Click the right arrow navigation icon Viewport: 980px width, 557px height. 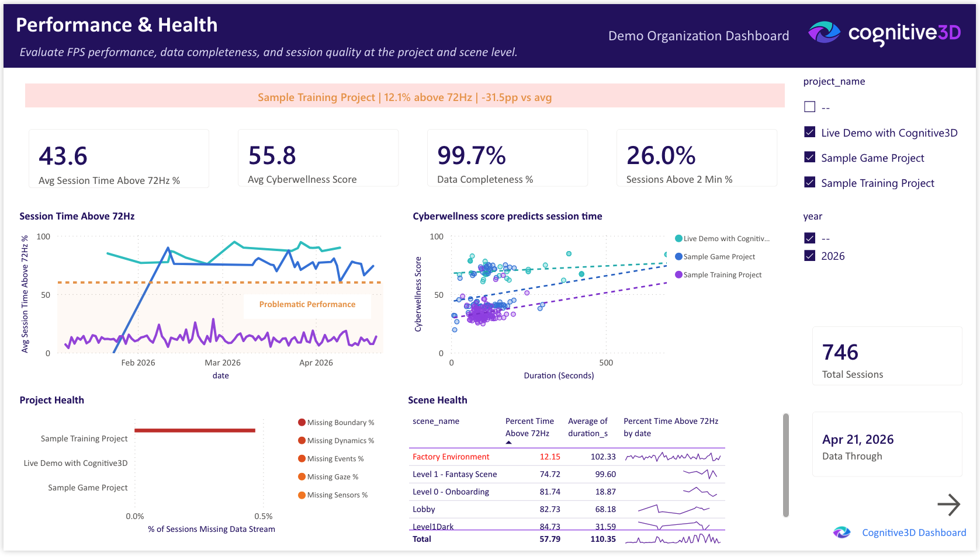(x=950, y=504)
